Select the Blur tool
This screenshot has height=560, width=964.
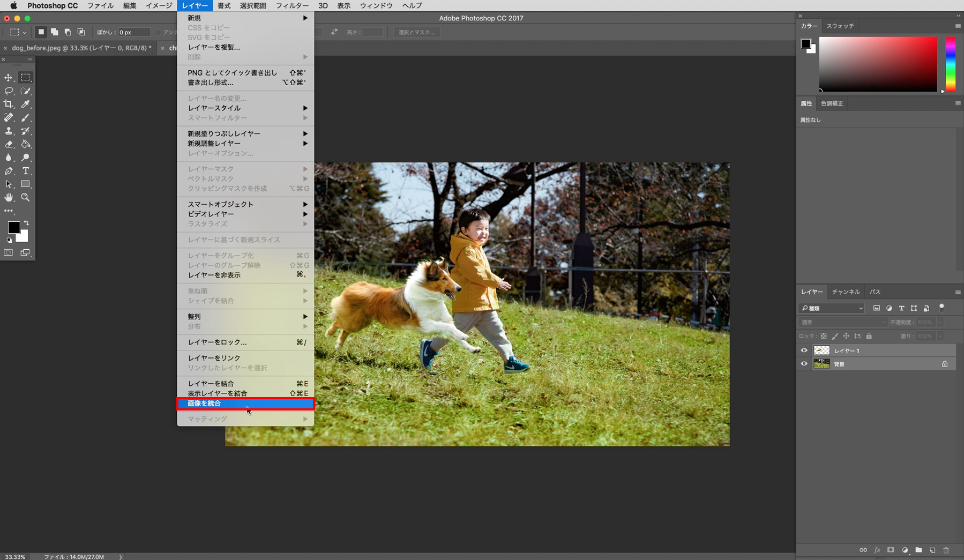pyautogui.click(x=9, y=158)
